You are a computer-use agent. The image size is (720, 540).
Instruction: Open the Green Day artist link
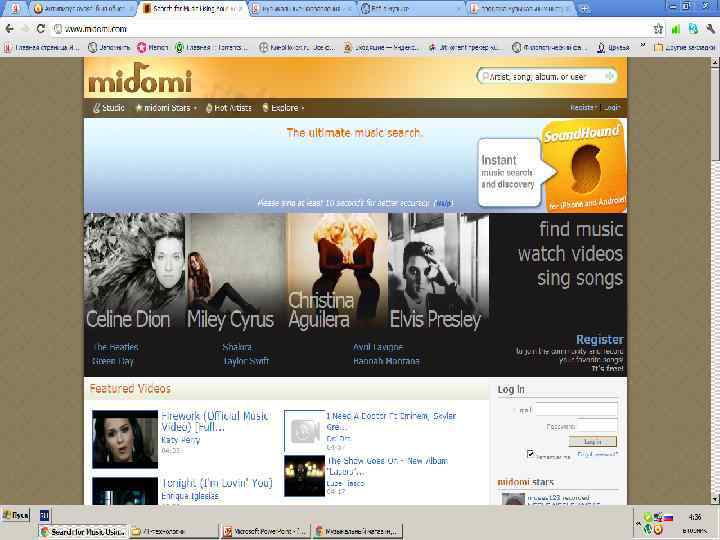(113, 361)
